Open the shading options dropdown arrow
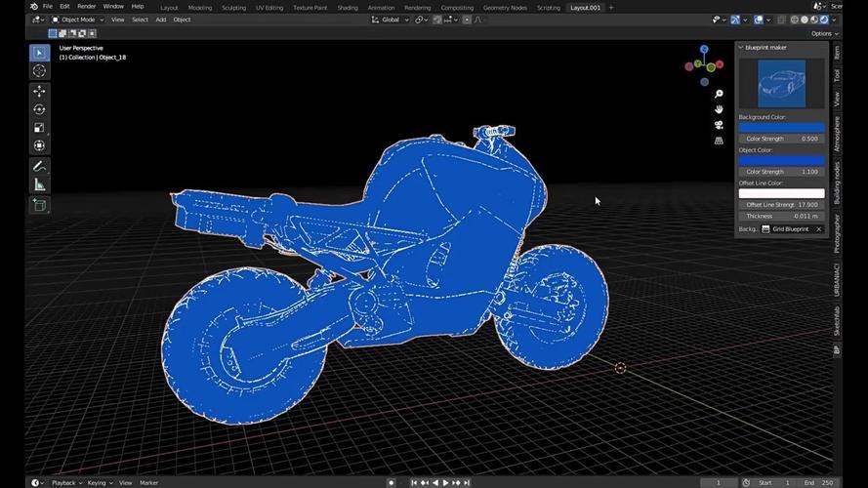 click(x=834, y=20)
